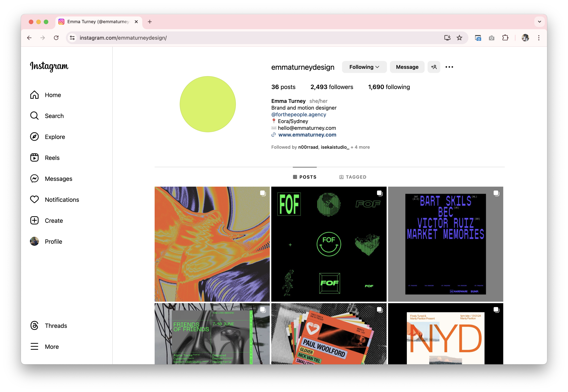Click the camera extension icon
The width and height of the screenshot is (568, 392).
coord(492,38)
